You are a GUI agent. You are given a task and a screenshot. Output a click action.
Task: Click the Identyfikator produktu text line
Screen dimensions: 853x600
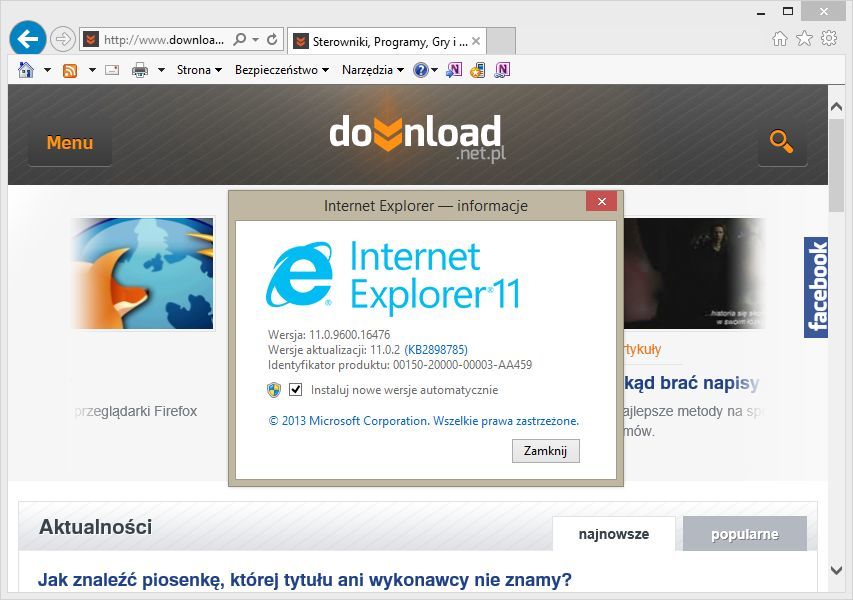[x=400, y=364]
